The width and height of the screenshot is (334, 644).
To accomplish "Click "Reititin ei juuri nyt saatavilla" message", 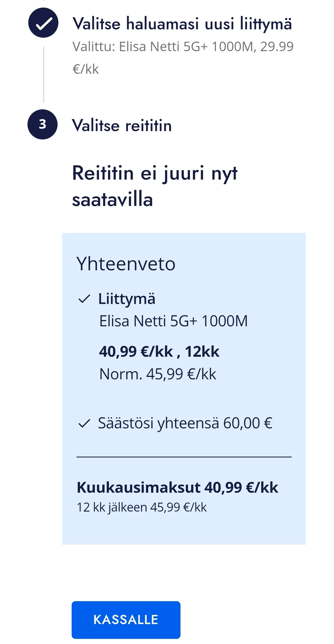I will click(x=155, y=186).
